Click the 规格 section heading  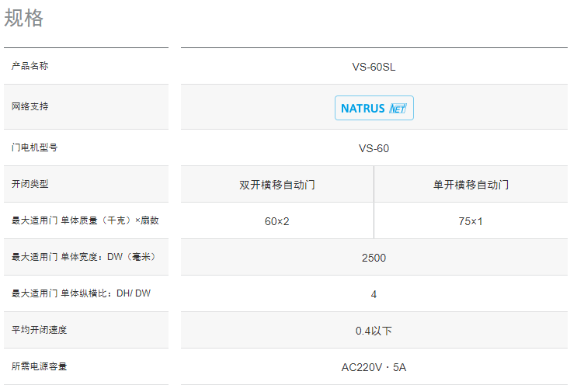click(x=24, y=18)
